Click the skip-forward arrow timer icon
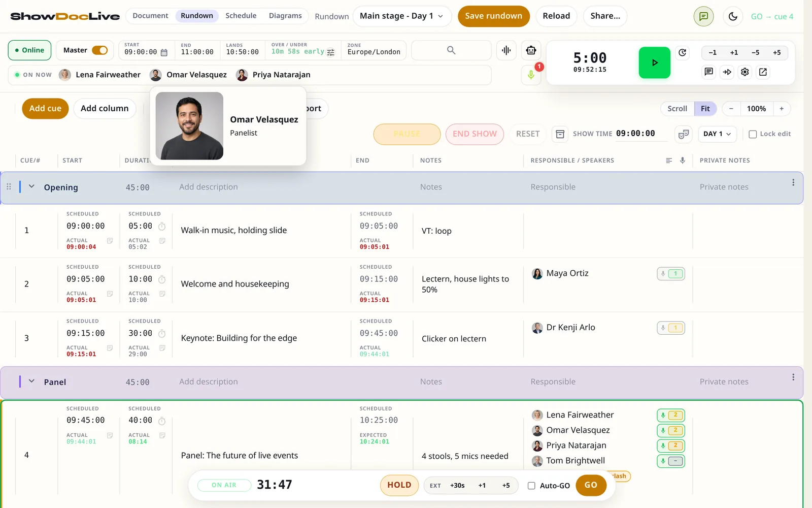This screenshot has width=812, height=508. [727, 72]
